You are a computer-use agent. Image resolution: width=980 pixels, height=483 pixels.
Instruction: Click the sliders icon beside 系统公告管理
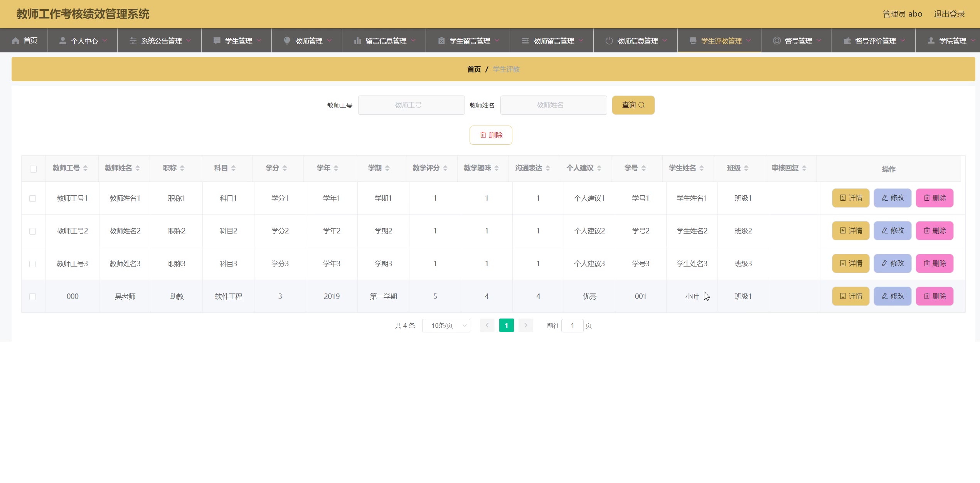click(x=133, y=41)
